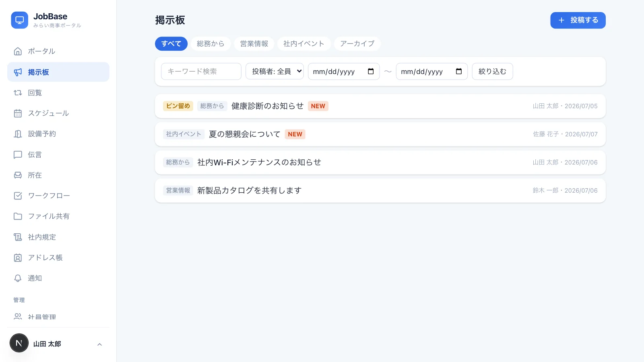Open calendar picker on end date field
This screenshot has width=644, height=362.
coord(458,71)
